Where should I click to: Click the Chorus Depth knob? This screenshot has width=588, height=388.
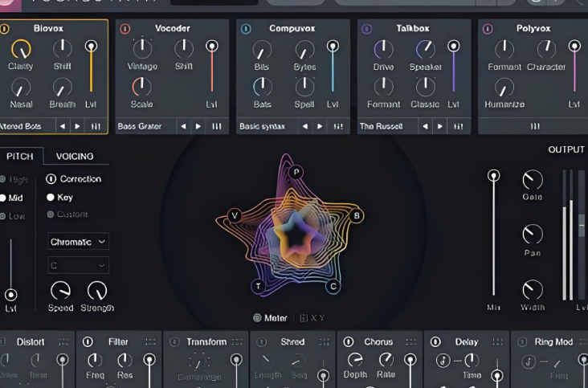tap(355, 360)
